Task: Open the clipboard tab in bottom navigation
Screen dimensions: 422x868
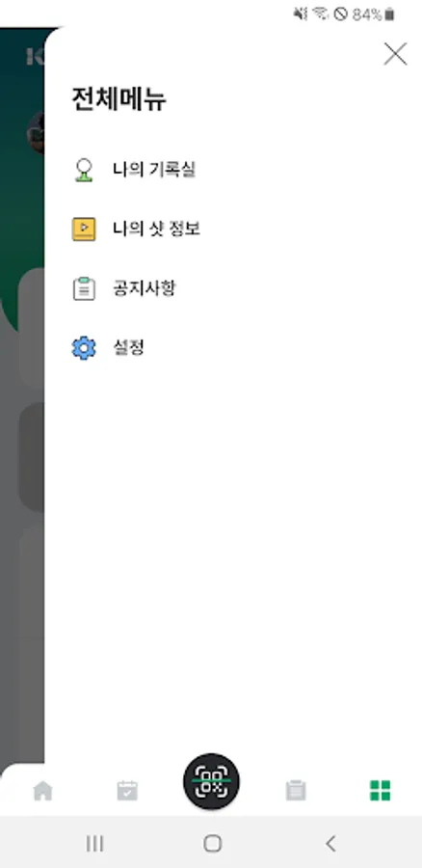Action: tap(296, 791)
